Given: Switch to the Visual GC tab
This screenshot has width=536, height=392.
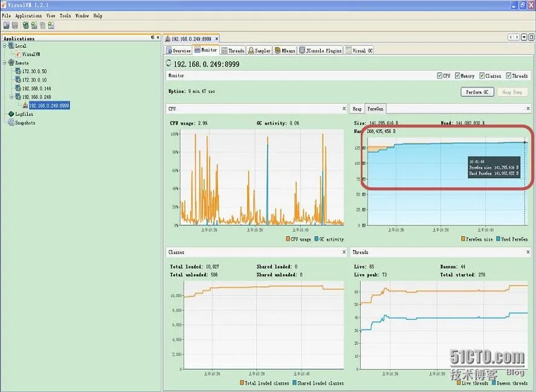Looking at the screenshot, I should (360, 51).
